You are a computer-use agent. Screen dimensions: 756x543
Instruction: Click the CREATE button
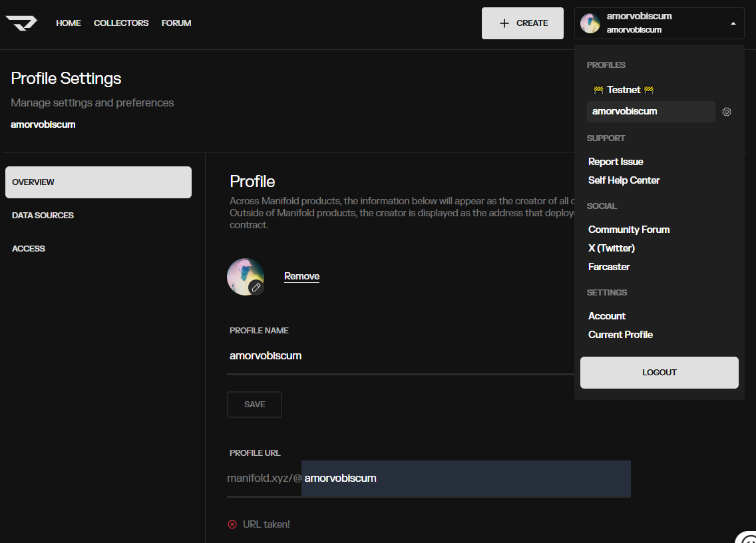click(x=522, y=23)
